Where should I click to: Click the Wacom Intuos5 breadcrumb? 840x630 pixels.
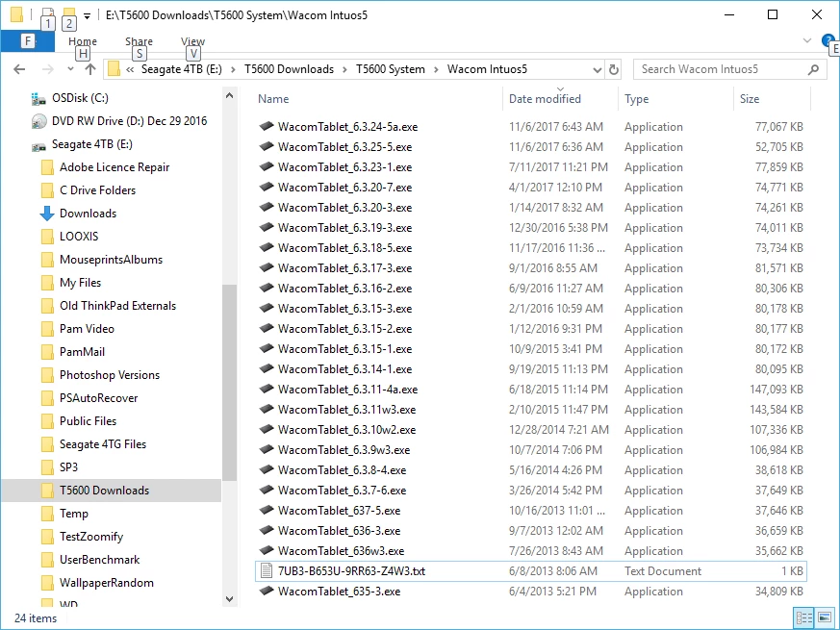[487, 69]
